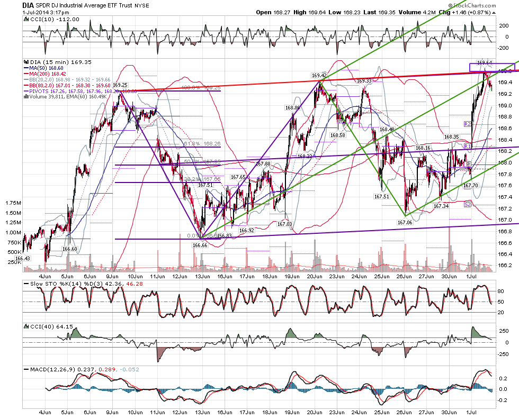Click the Open 168.27 value

(x=273, y=12)
